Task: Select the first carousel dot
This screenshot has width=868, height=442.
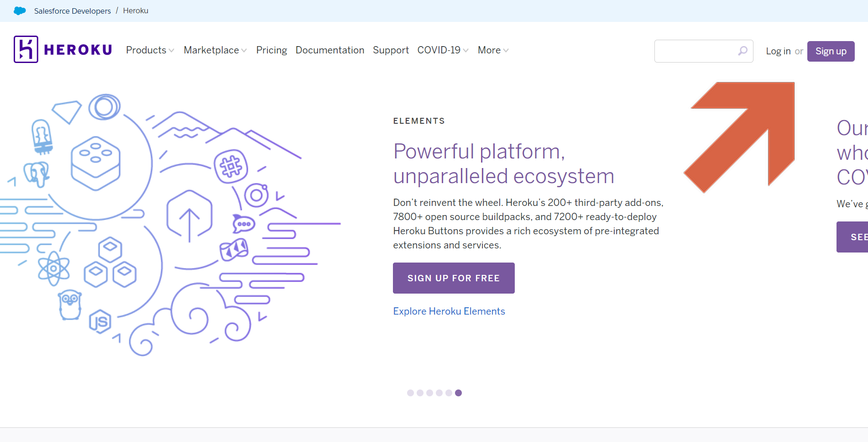Action: pyautogui.click(x=410, y=393)
